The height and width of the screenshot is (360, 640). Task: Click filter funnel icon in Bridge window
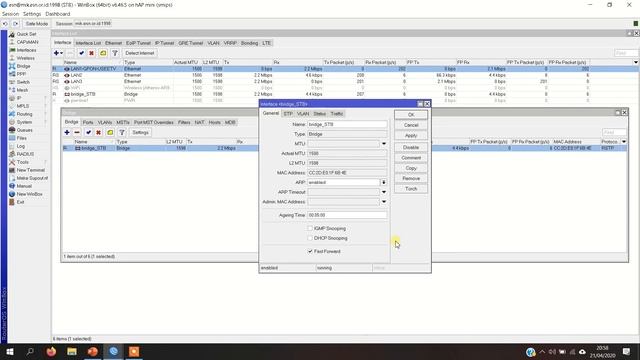click(122, 133)
